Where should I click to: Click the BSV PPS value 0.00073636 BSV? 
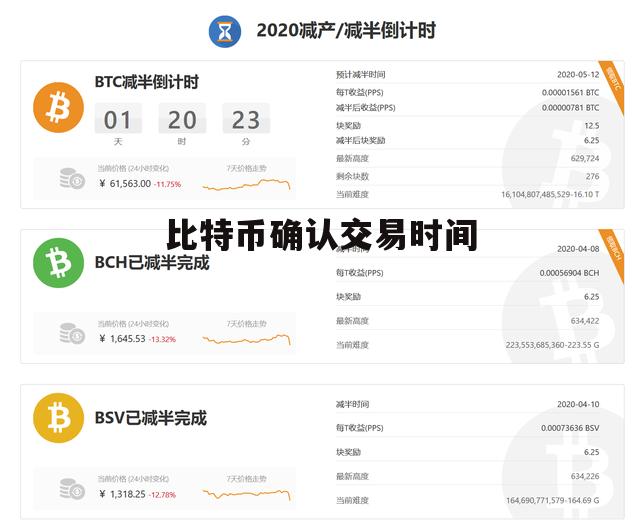[x=570, y=428]
